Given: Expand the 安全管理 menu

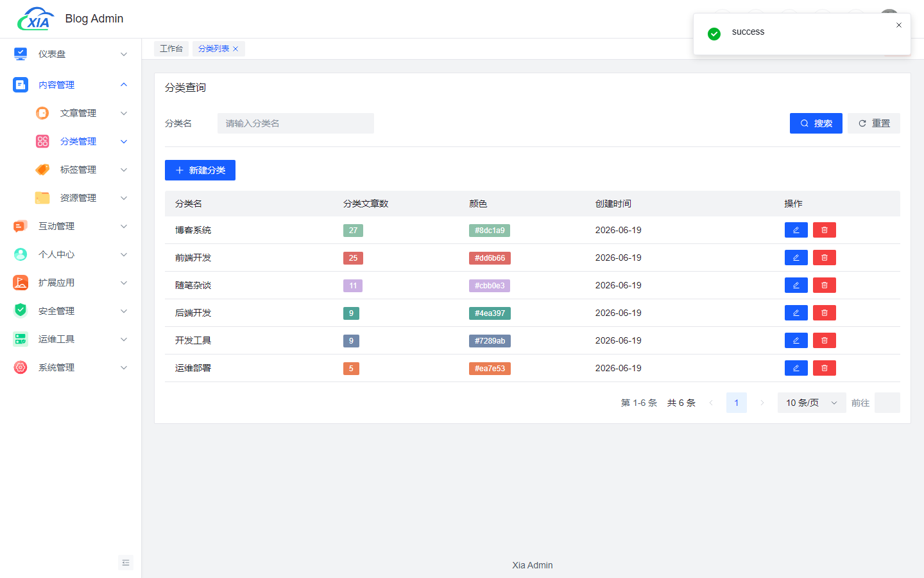Looking at the screenshot, I should [x=124, y=311].
